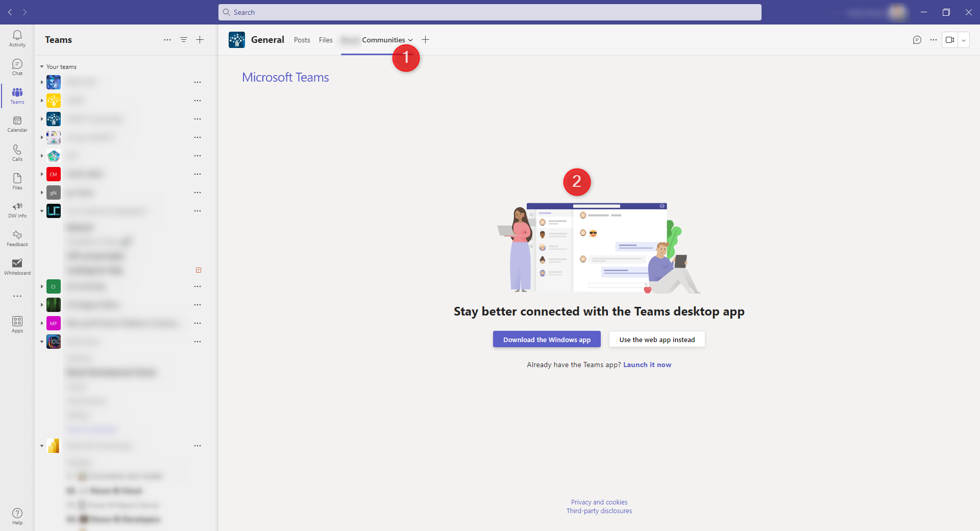The width and height of the screenshot is (980, 531).
Task: Open Files from the left sidebar
Action: click(17, 181)
